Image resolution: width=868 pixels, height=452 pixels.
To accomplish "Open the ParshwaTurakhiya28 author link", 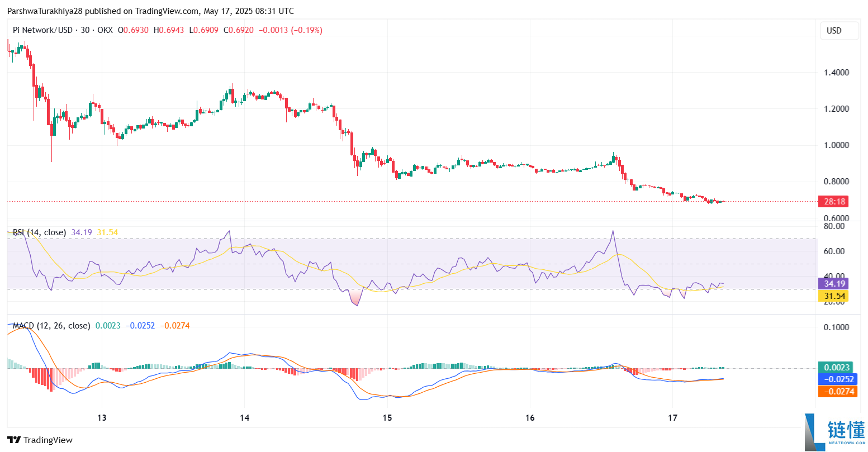I will pyautogui.click(x=45, y=11).
